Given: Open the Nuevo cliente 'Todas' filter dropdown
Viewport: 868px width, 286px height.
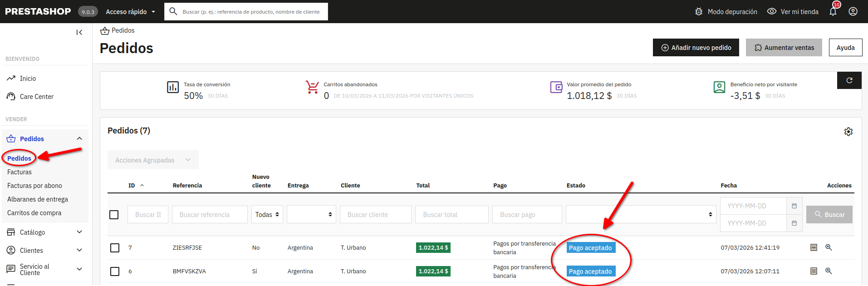Looking at the screenshot, I should (x=267, y=215).
